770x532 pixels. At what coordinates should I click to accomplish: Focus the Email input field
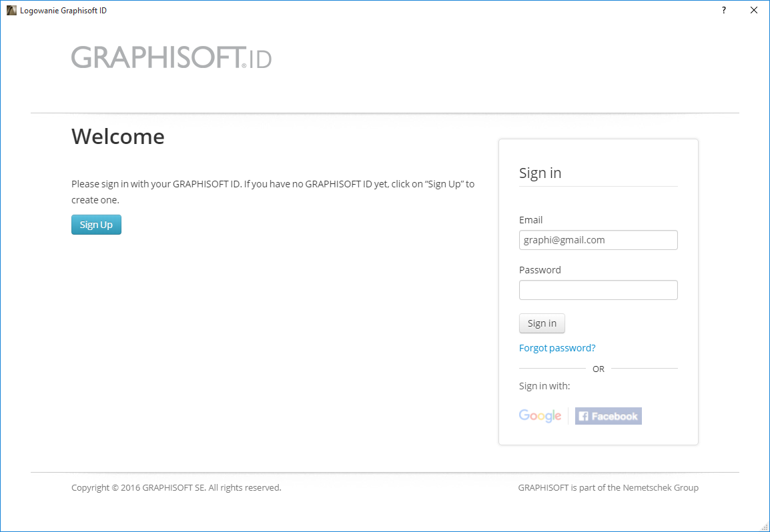point(598,240)
